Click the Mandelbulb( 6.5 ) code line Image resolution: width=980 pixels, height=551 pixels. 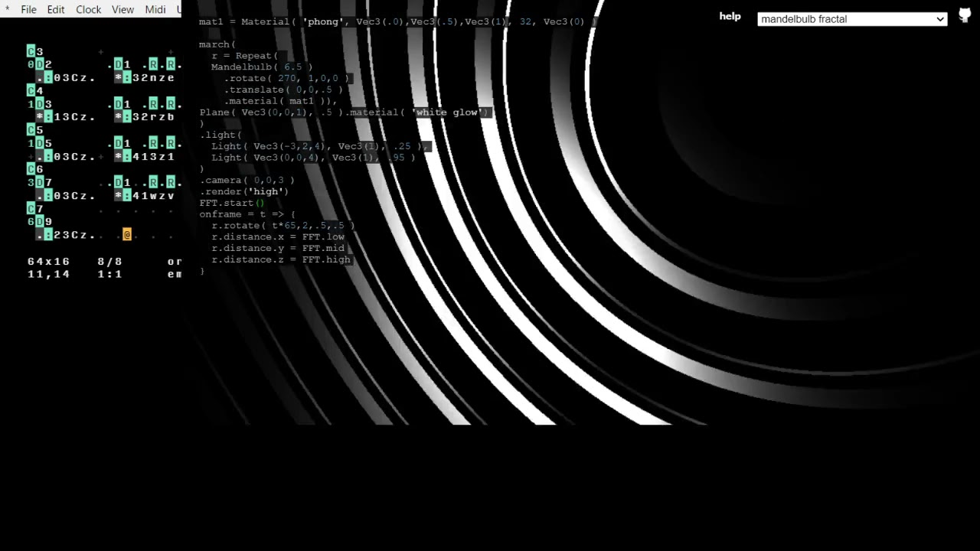262,67
